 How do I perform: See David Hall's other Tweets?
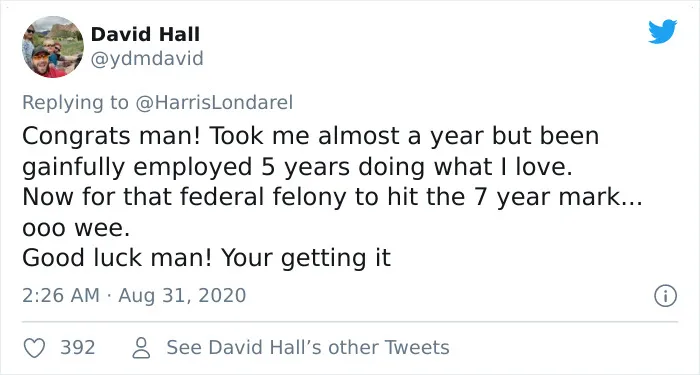click(308, 347)
